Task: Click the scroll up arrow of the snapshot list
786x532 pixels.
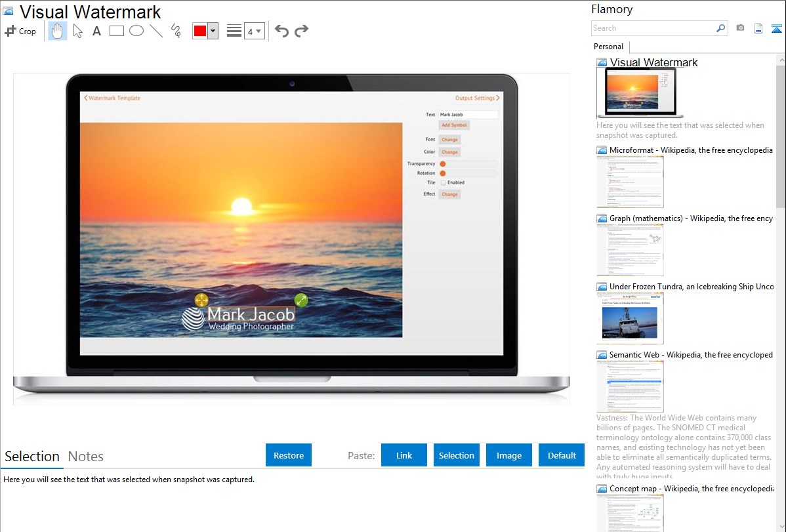Action: point(781,60)
